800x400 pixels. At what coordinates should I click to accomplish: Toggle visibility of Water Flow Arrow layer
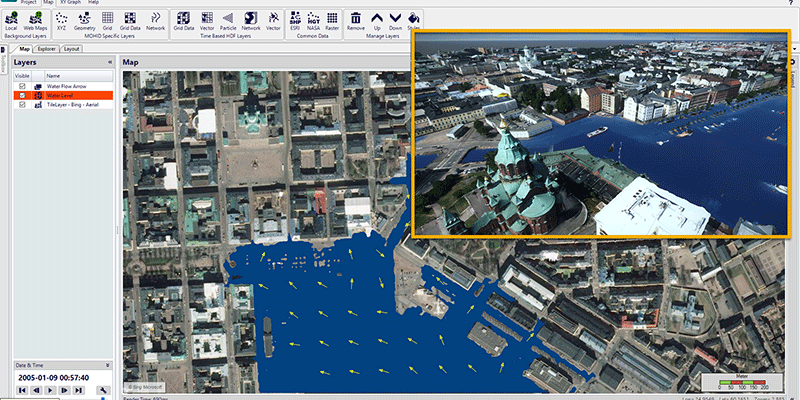coord(22,87)
